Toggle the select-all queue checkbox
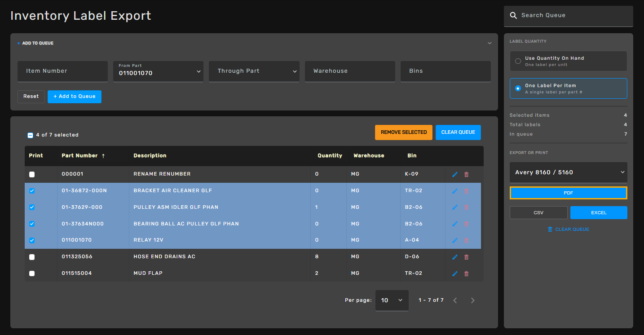Viewport: 644px width, 335px height. tap(30, 135)
